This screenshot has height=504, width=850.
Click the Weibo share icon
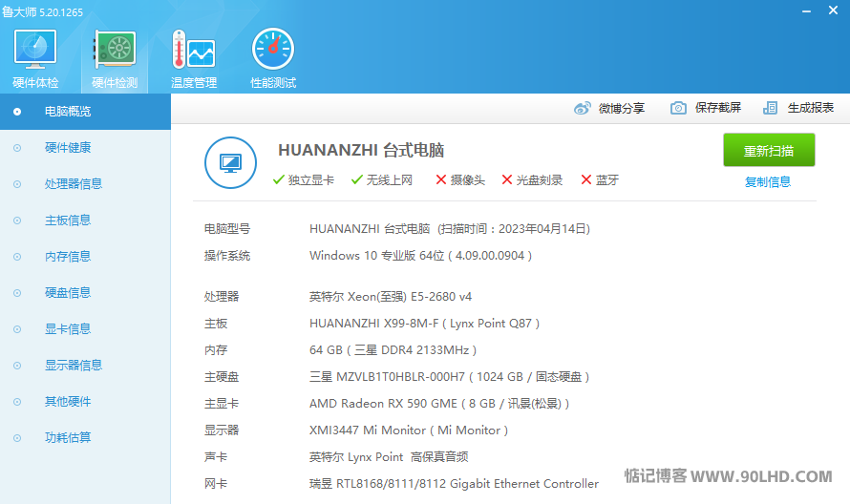pyautogui.click(x=583, y=108)
